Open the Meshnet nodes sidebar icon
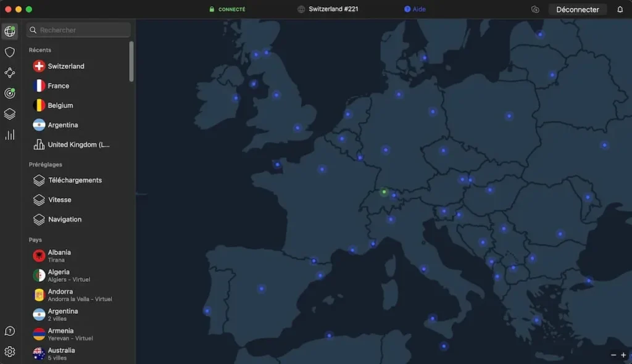Image resolution: width=632 pixels, height=364 pixels. [x=10, y=73]
